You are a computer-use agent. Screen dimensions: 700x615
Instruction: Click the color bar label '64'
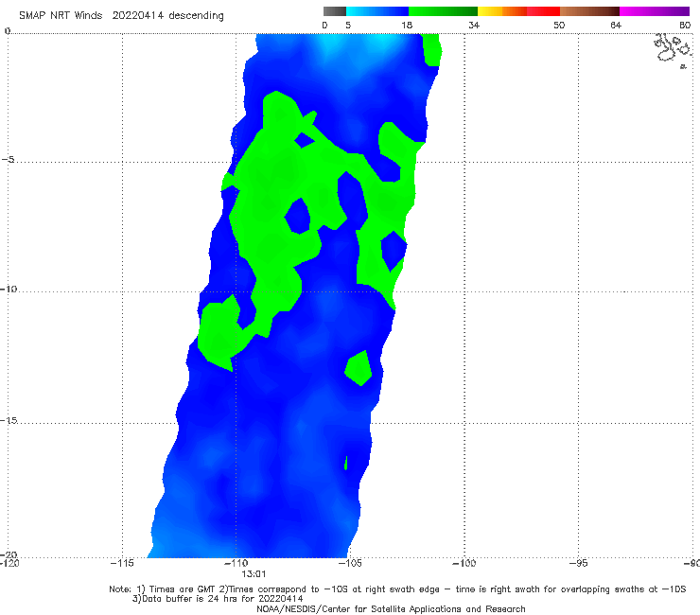616,26
